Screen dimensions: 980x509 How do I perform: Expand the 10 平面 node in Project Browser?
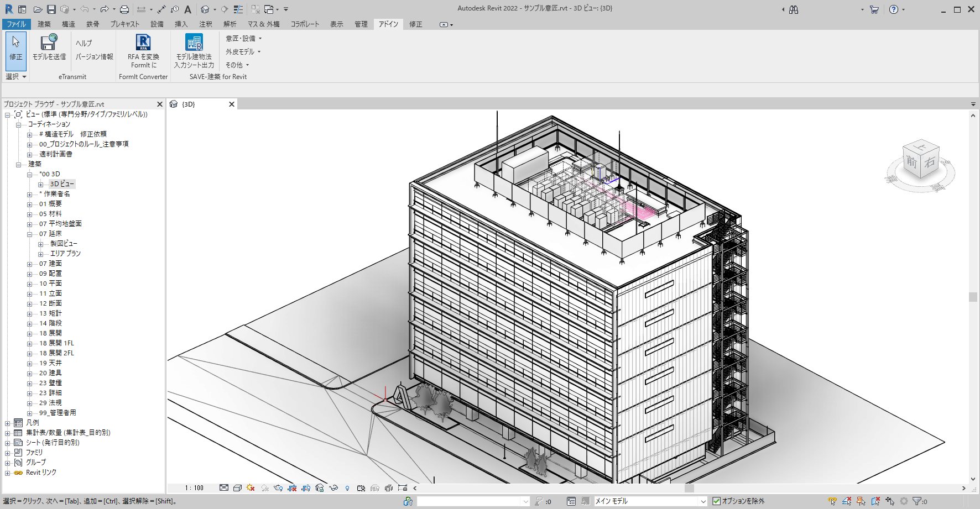click(x=29, y=283)
